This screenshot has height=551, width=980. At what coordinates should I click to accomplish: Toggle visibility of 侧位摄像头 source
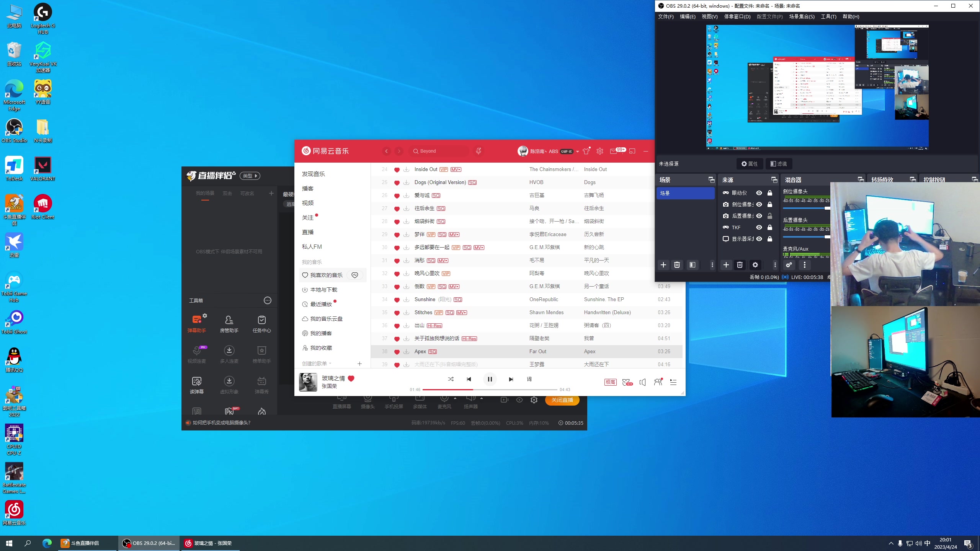(x=759, y=204)
